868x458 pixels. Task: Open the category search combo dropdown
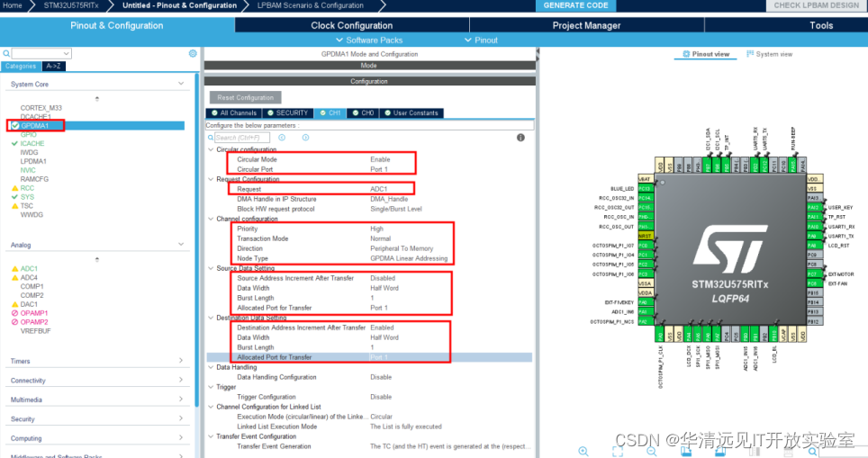(x=67, y=54)
